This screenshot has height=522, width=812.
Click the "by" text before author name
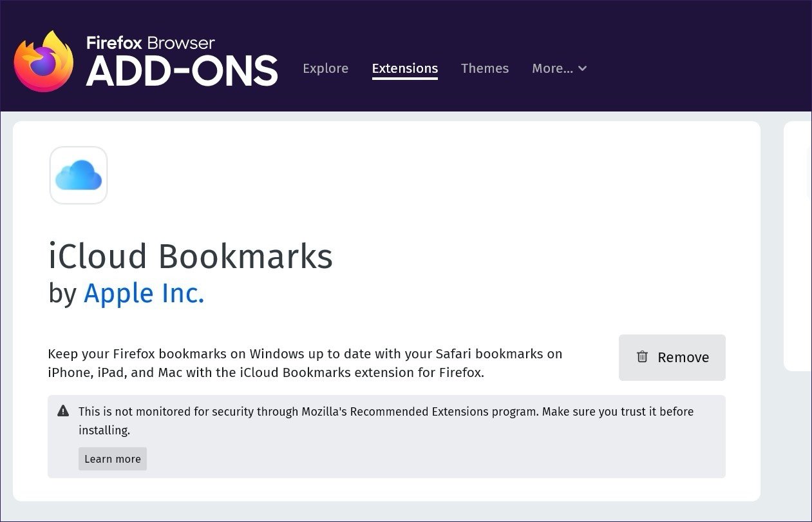coord(62,293)
